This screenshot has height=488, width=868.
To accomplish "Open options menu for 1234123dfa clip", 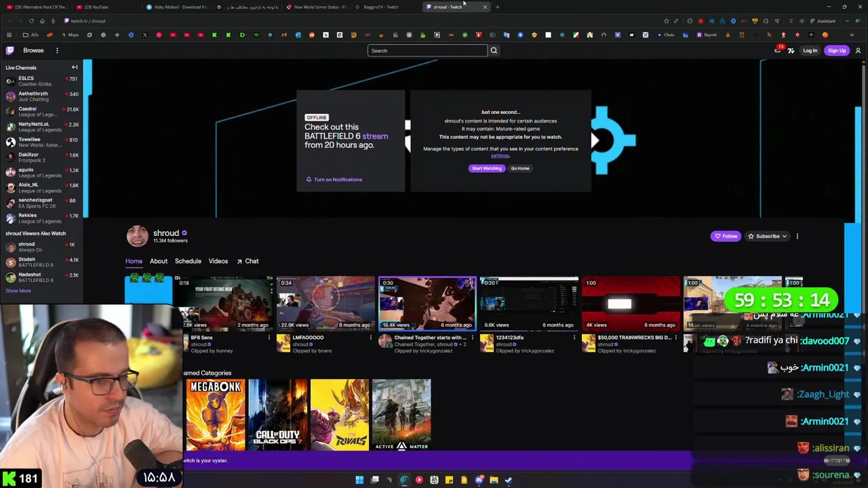I will click(574, 338).
